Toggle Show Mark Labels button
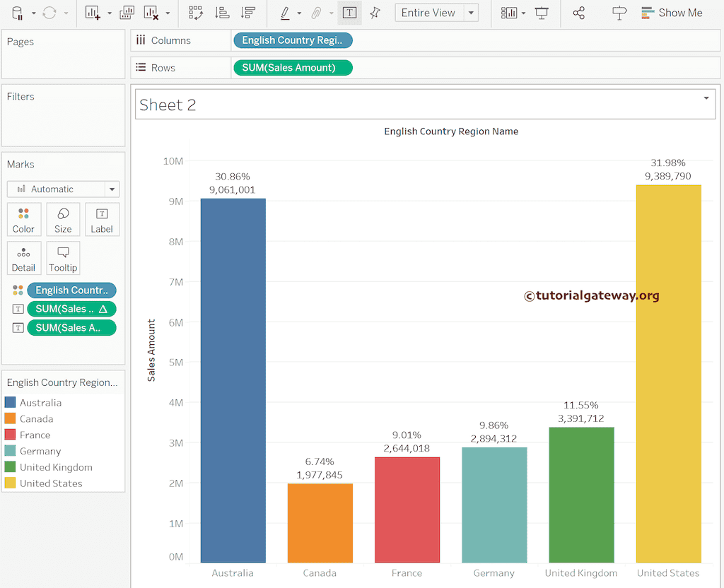This screenshot has width=724, height=588. coord(349,13)
